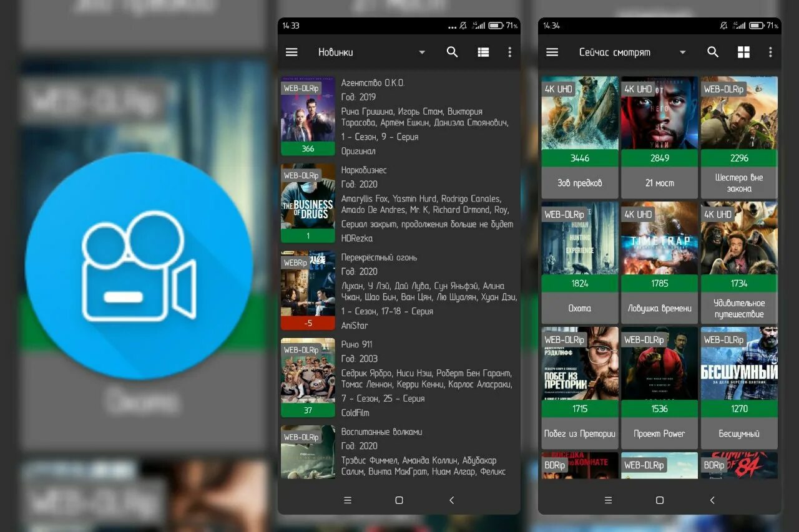Viewport: 799px width, 532px height.
Task: Tap Android home button on right phone
Action: tap(660, 500)
